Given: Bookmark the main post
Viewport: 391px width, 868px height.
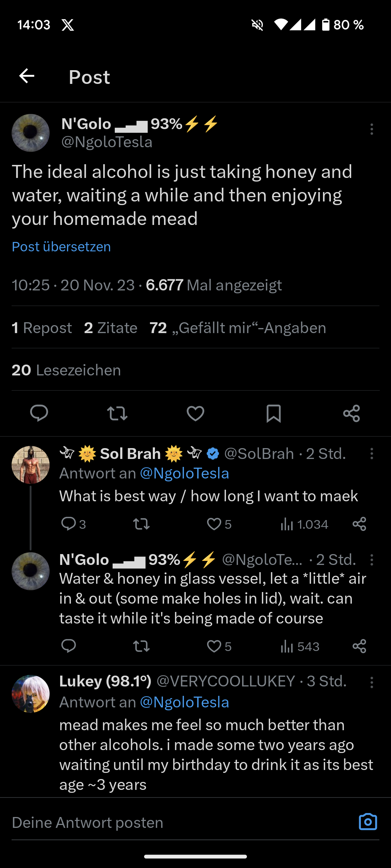Looking at the screenshot, I should [273, 413].
